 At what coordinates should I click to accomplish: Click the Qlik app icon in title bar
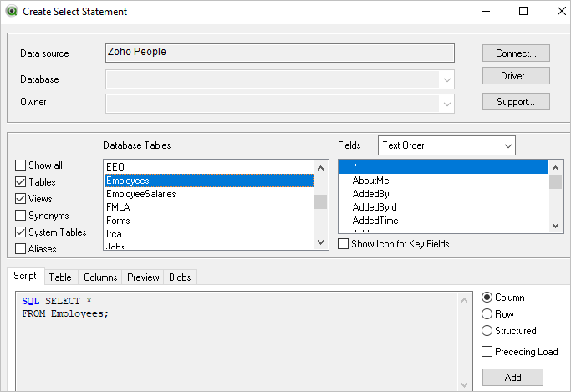point(12,12)
